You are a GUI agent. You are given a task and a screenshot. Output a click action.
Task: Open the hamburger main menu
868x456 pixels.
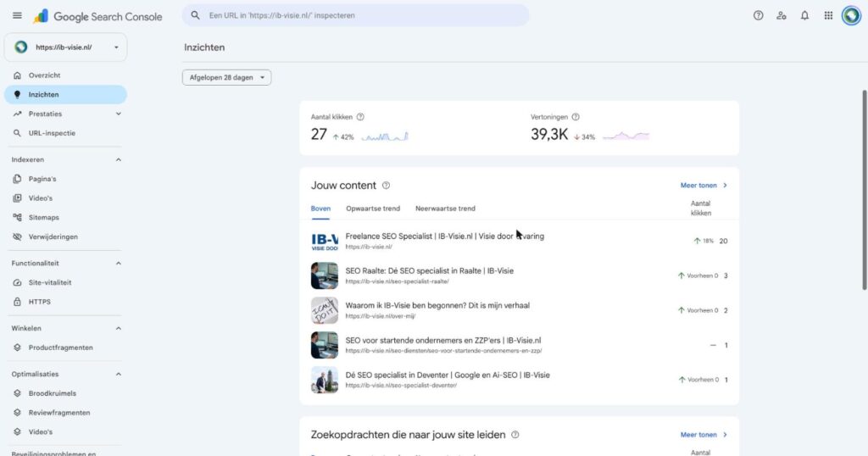(x=17, y=15)
